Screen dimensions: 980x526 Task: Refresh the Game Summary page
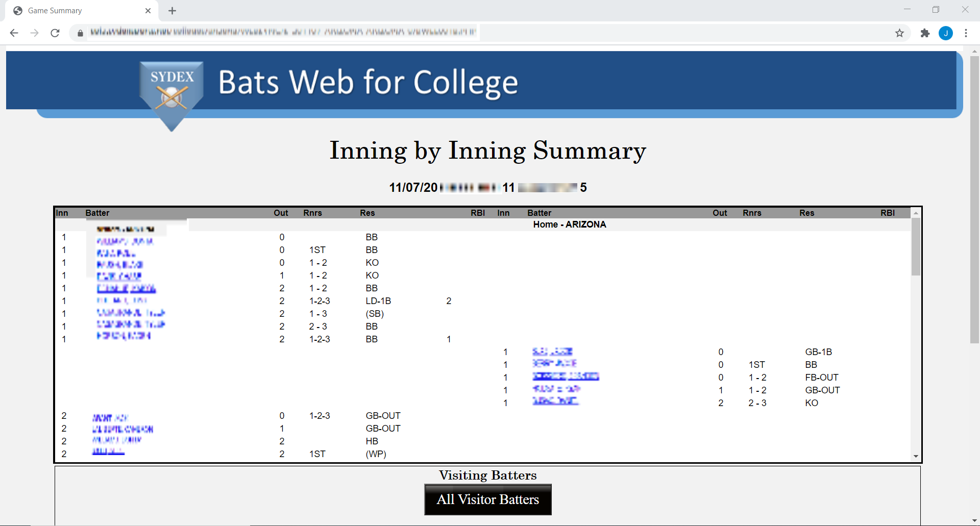[55, 32]
